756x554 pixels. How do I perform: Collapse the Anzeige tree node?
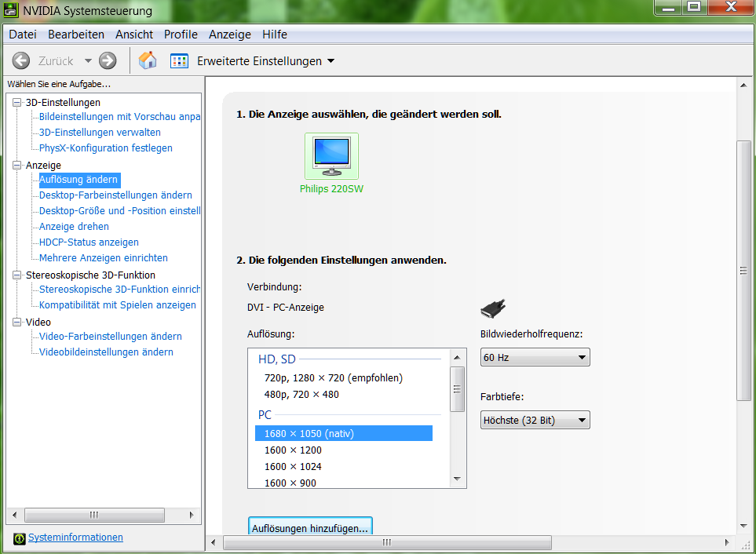pyautogui.click(x=16, y=165)
